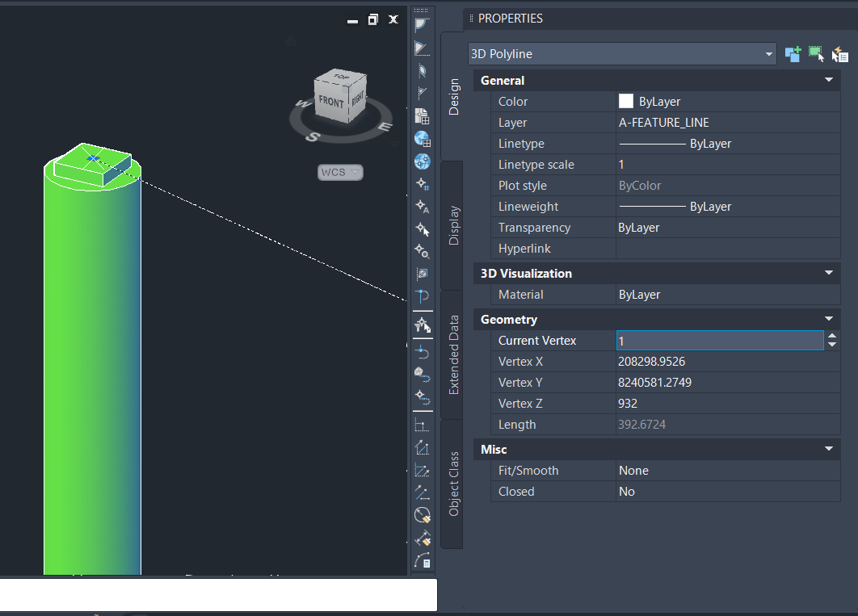This screenshot has height=616, width=858.
Task: Collapse the Geometry section header
Action: (x=828, y=319)
